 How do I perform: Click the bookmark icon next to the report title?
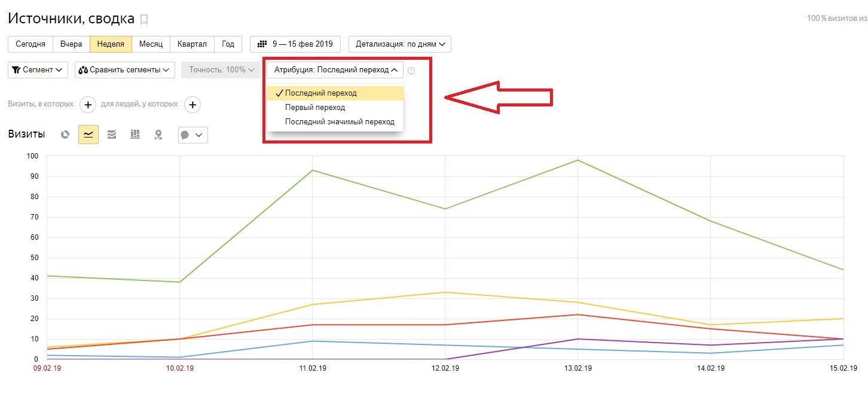tap(143, 20)
